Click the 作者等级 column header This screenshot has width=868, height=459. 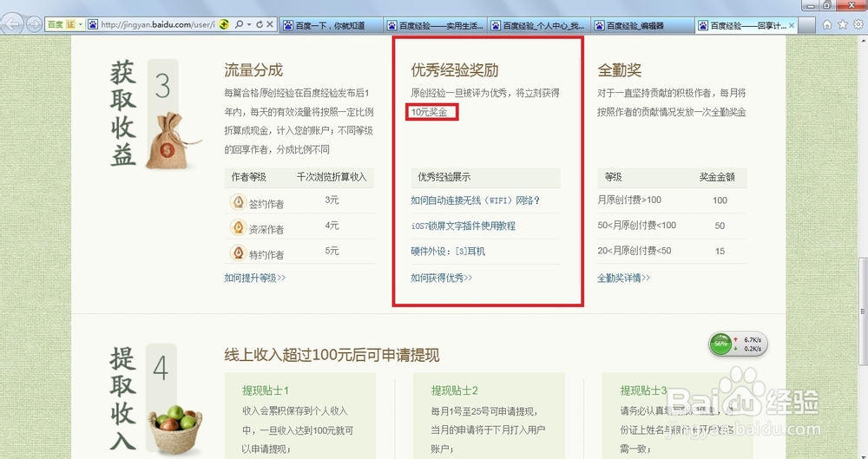248,177
